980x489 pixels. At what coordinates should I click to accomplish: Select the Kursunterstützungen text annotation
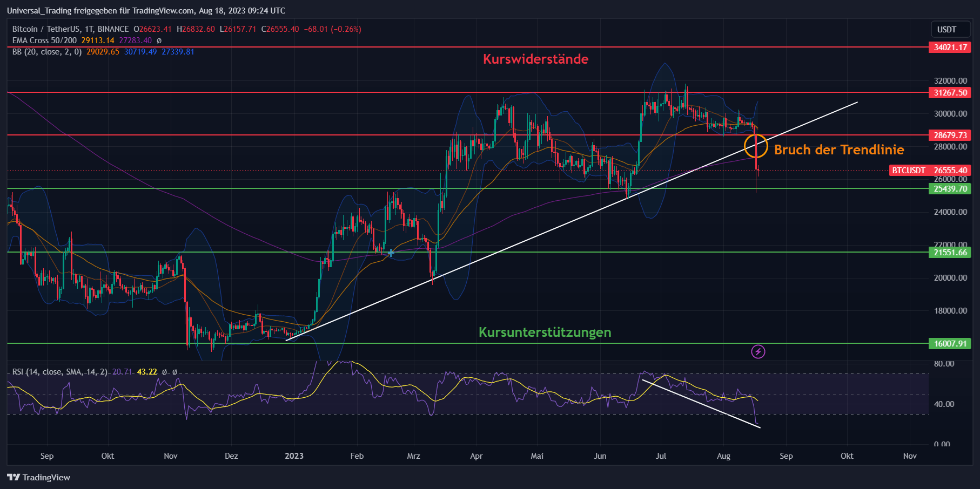[545, 332]
